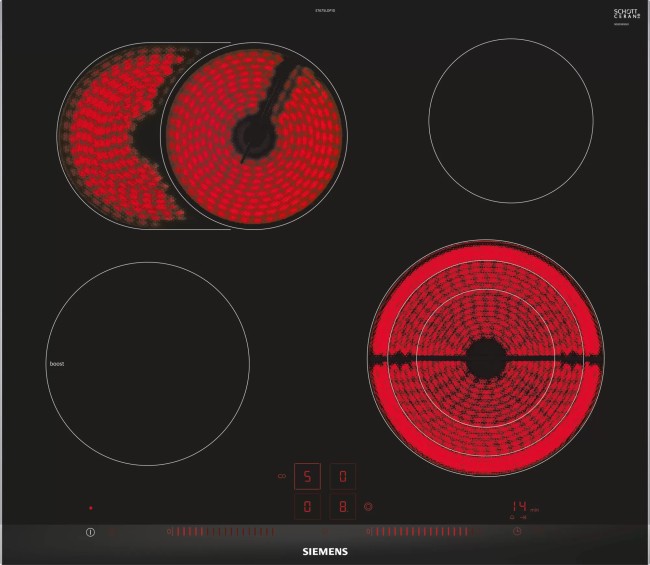Touch the glowing round top-left burner
Image resolution: width=650 pixels, height=565 pixels.
pyautogui.click(x=252, y=132)
